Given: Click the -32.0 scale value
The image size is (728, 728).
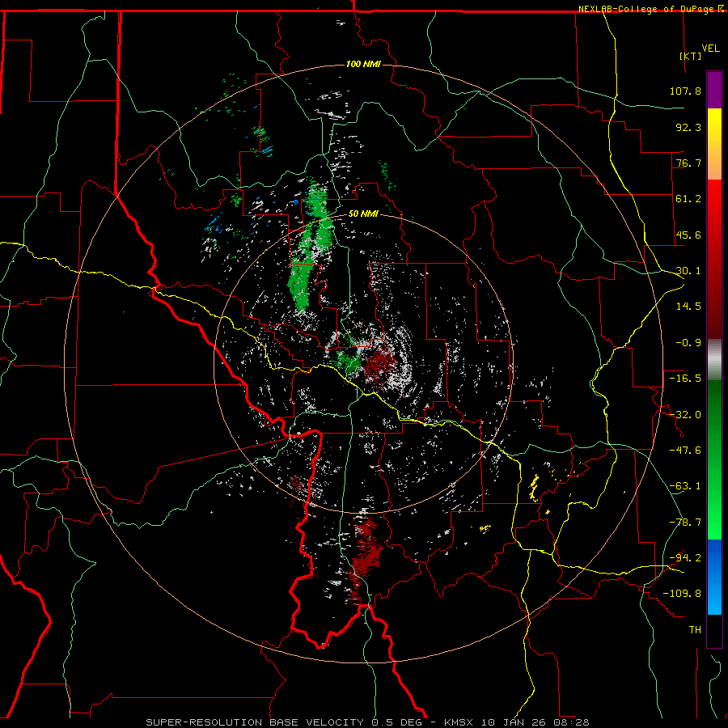Looking at the screenshot, I should coord(685,415).
